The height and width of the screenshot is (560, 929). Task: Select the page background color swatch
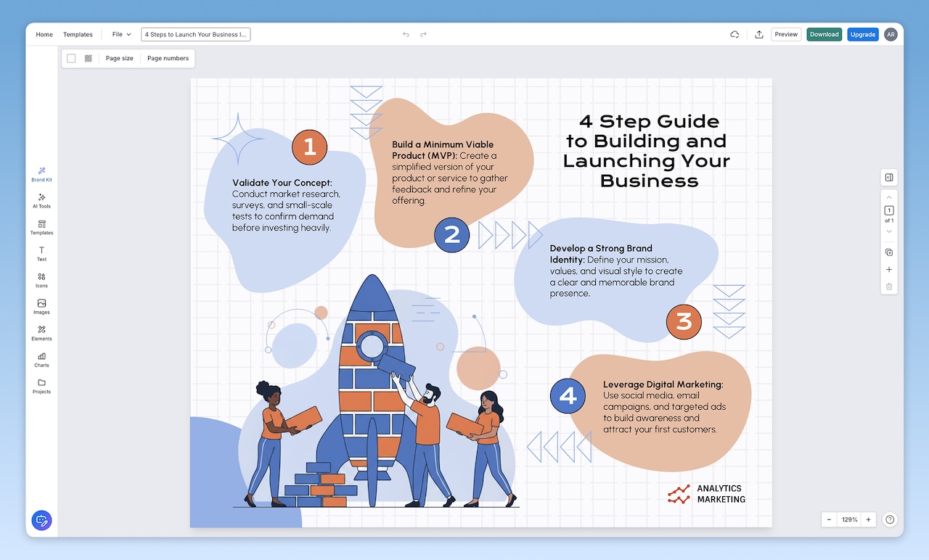click(70, 58)
